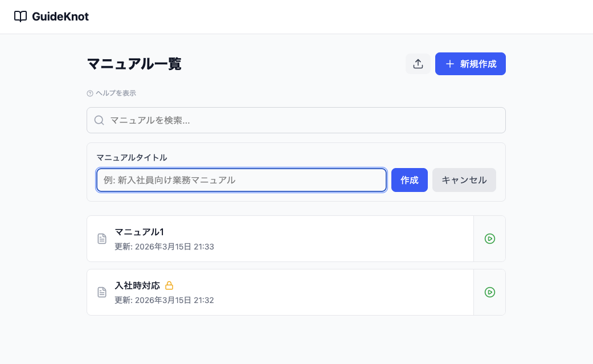Click the 作成 button
The width and height of the screenshot is (593, 364).
point(409,179)
